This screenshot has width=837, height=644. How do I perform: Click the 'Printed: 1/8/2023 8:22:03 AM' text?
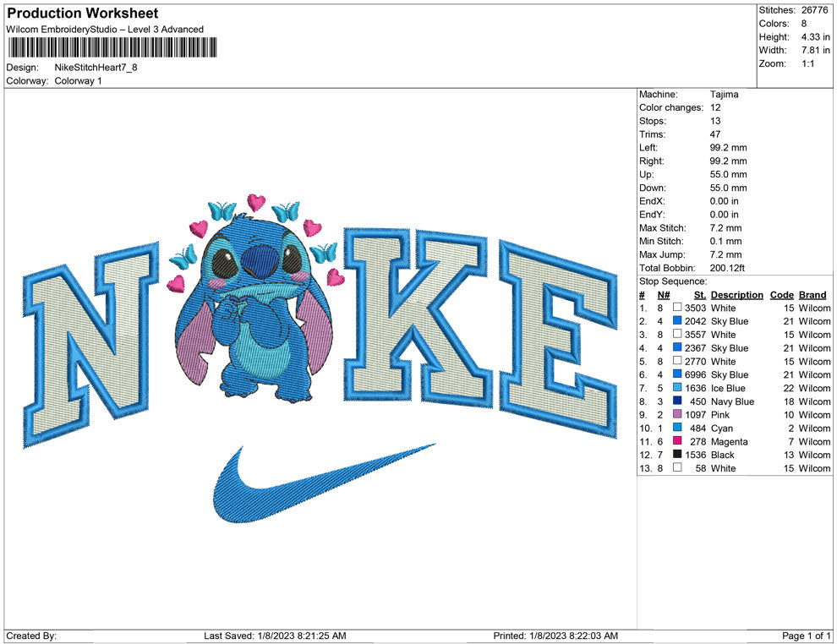coord(555,636)
